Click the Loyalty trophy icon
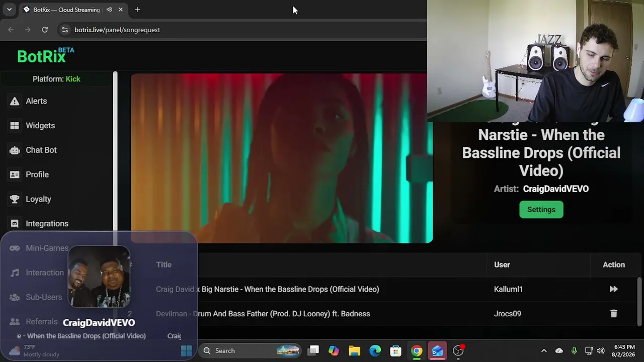Viewport: 644px width, 362px height. (x=15, y=199)
